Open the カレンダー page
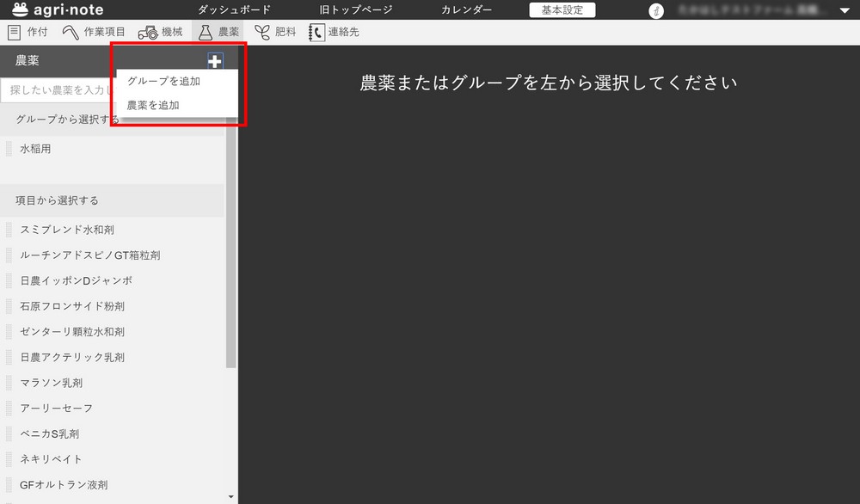Image resolution: width=860 pixels, height=504 pixels. [466, 10]
